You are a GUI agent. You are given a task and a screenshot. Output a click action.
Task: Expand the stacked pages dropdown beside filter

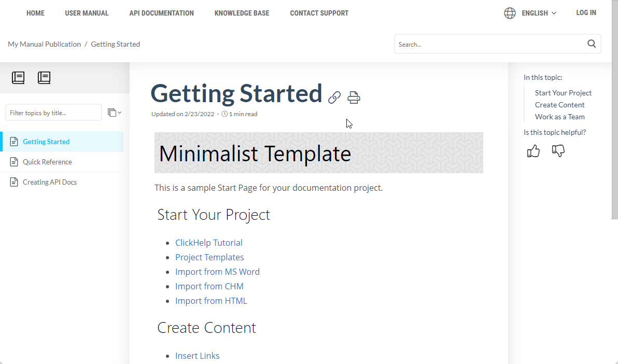[114, 113]
